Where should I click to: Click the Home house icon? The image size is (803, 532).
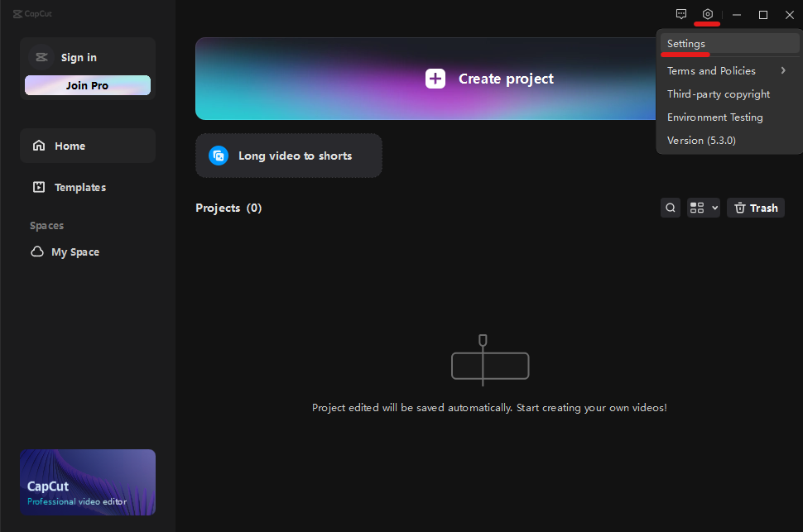[39, 146]
